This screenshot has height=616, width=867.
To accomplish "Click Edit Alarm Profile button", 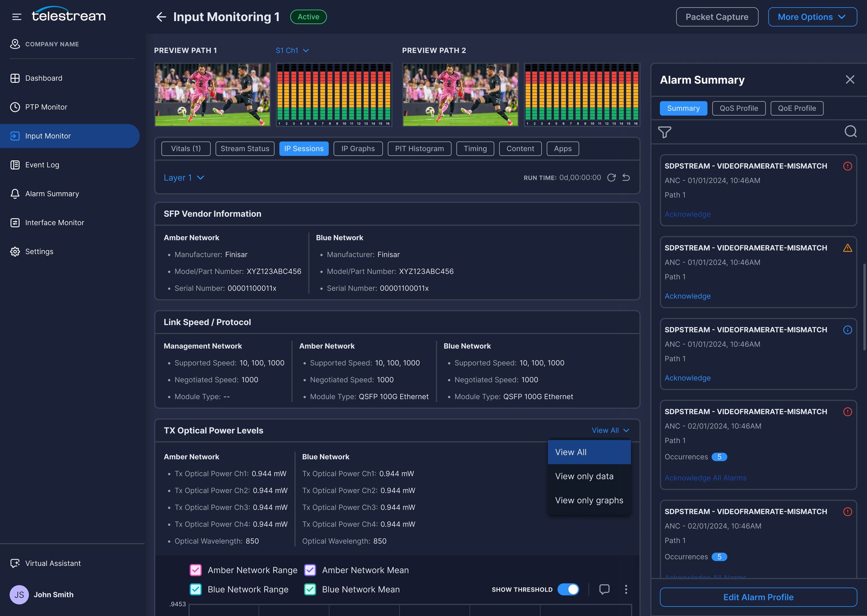I will point(758,597).
